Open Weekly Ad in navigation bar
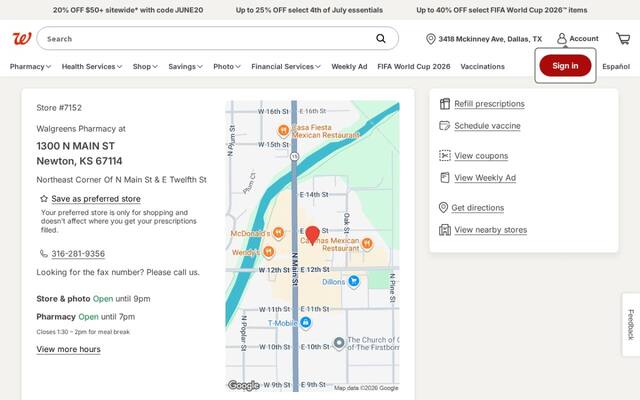This screenshot has width=640, height=400. coord(349,67)
